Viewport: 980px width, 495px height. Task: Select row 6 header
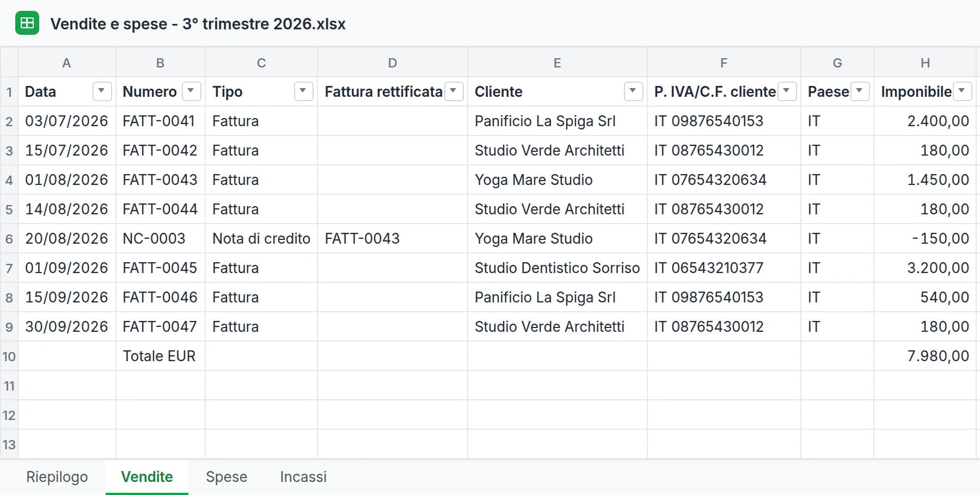(x=9, y=238)
